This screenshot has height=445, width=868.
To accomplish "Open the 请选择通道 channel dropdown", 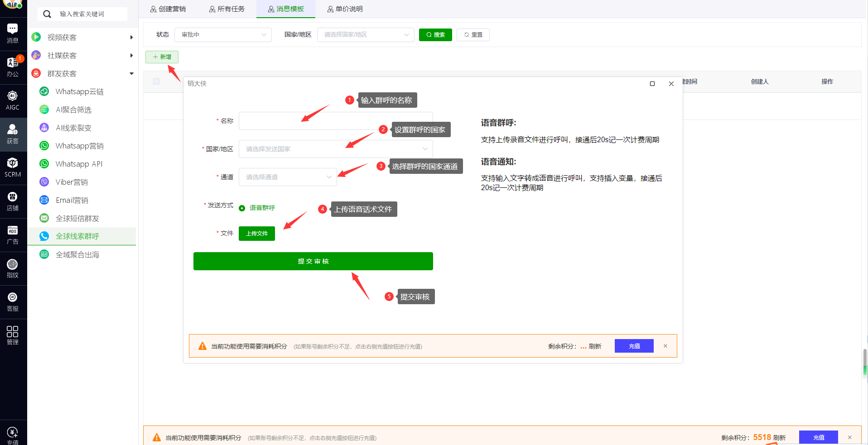I will tap(288, 177).
